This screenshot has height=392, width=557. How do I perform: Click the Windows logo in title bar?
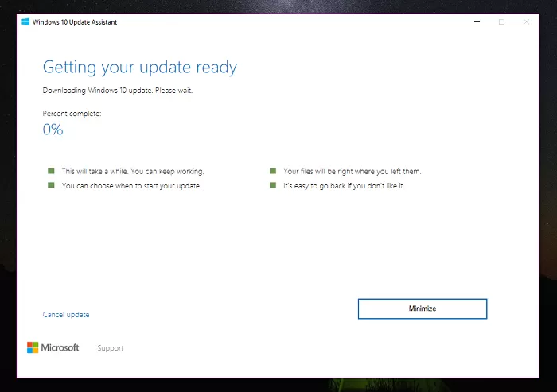coord(25,22)
